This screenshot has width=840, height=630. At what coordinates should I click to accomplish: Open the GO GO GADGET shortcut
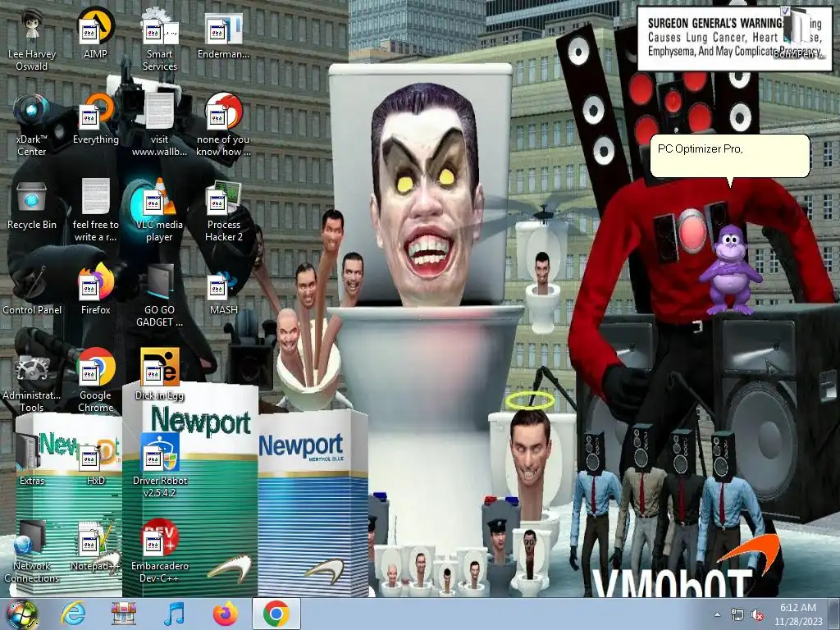click(160, 296)
